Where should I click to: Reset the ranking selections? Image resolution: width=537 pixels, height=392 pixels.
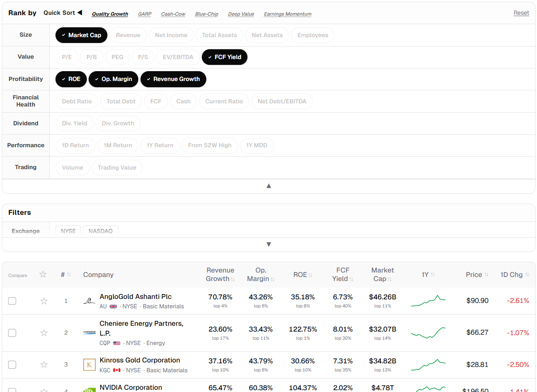pos(521,13)
